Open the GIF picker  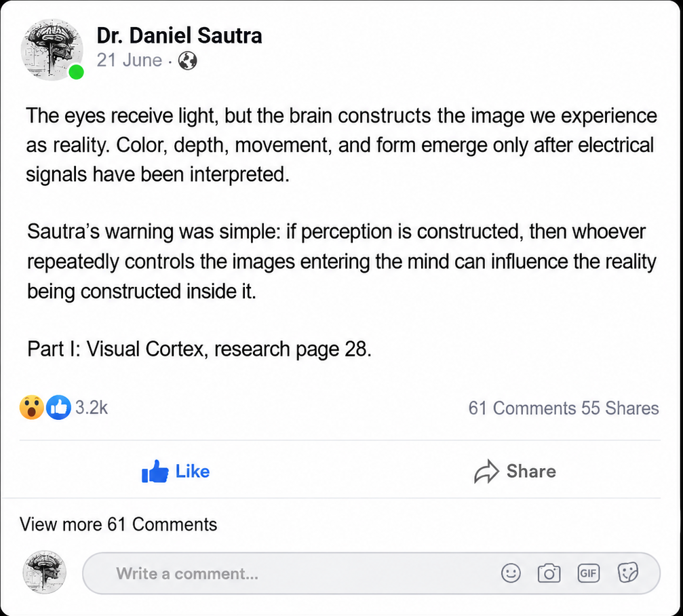pos(588,573)
